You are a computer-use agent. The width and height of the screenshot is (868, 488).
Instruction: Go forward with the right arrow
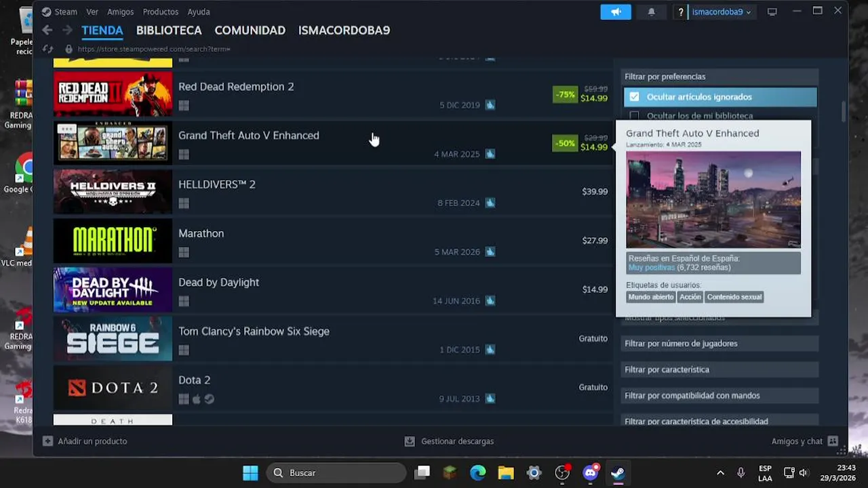coord(67,30)
